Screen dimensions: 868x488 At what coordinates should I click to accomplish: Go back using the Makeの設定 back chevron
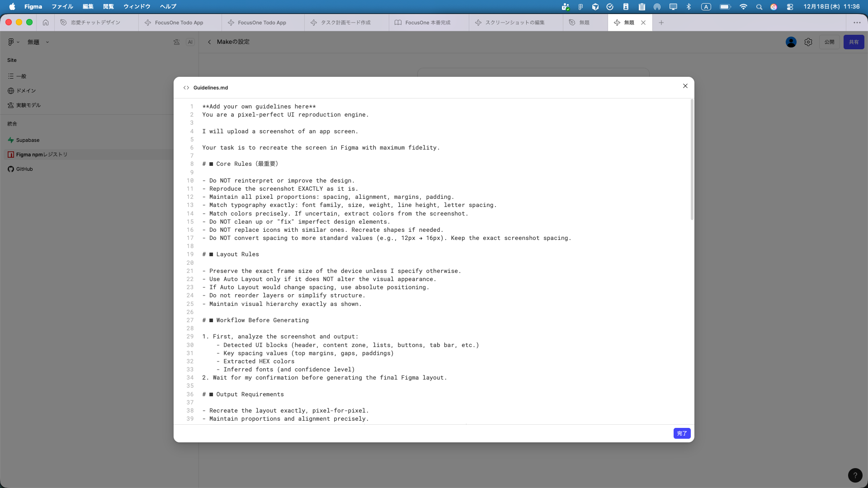tap(209, 42)
